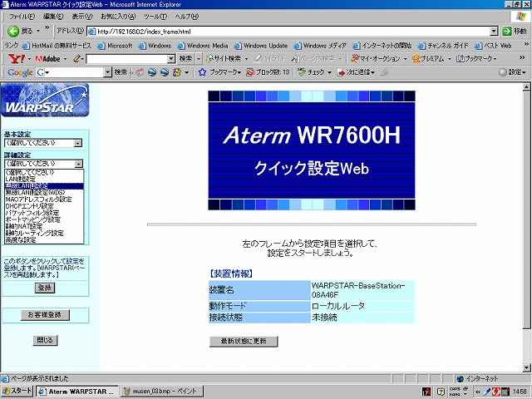Open the Yahoo! Y! toolbar logo
This screenshot has width=532, height=399.
tap(17, 59)
